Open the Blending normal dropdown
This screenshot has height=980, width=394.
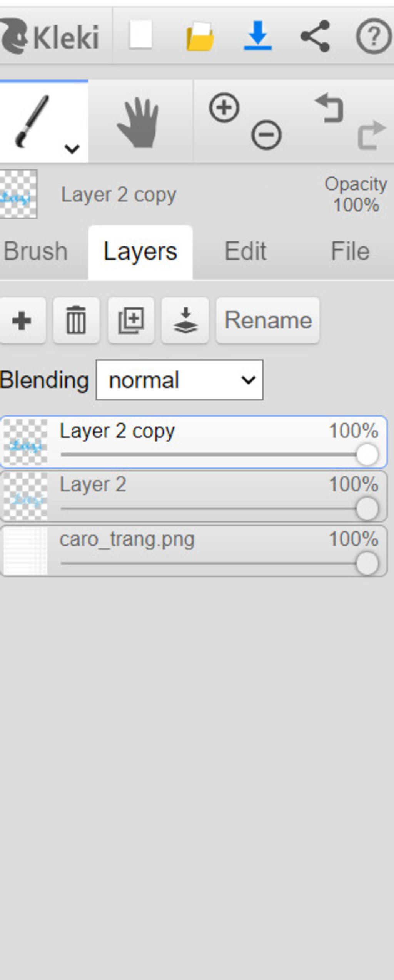[179, 380]
